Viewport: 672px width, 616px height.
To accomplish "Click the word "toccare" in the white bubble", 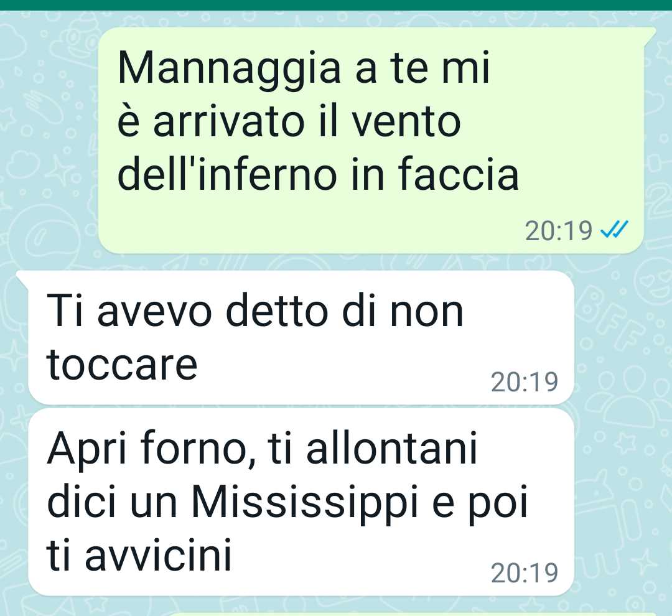I will tap(123, 365).
